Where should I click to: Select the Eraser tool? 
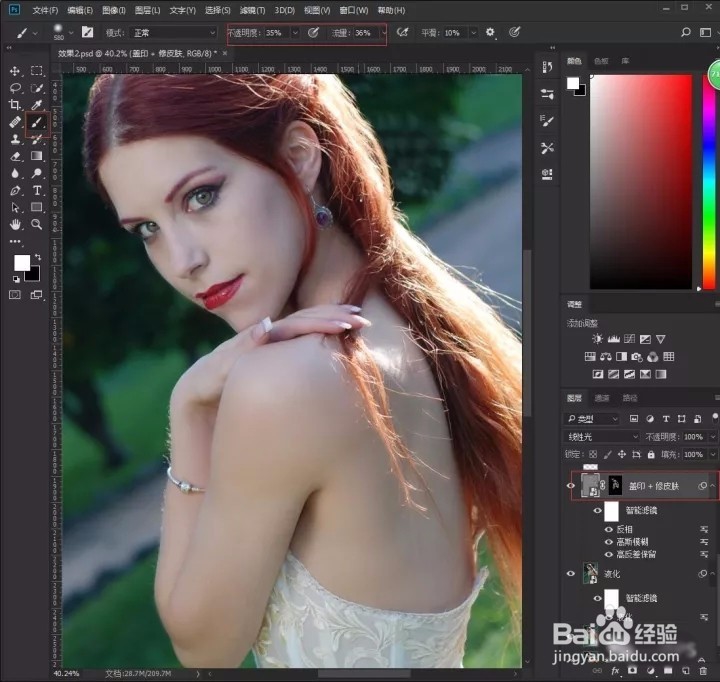[x=15, y=156]
